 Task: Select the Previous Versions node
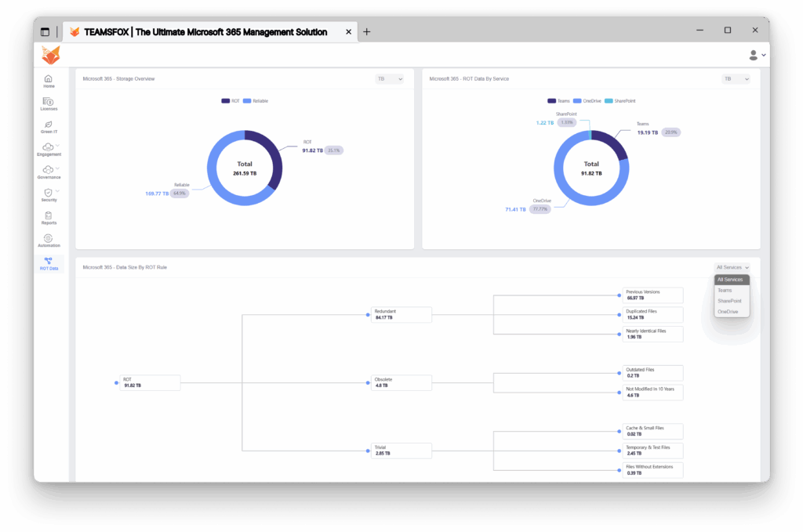click(x=652, y=295)
